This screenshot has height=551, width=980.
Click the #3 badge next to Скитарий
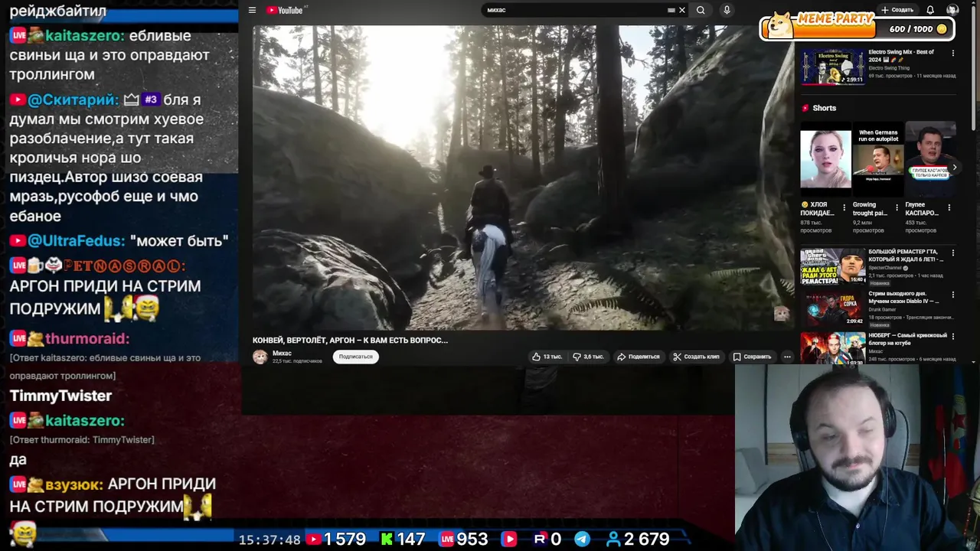pos(150,99)
